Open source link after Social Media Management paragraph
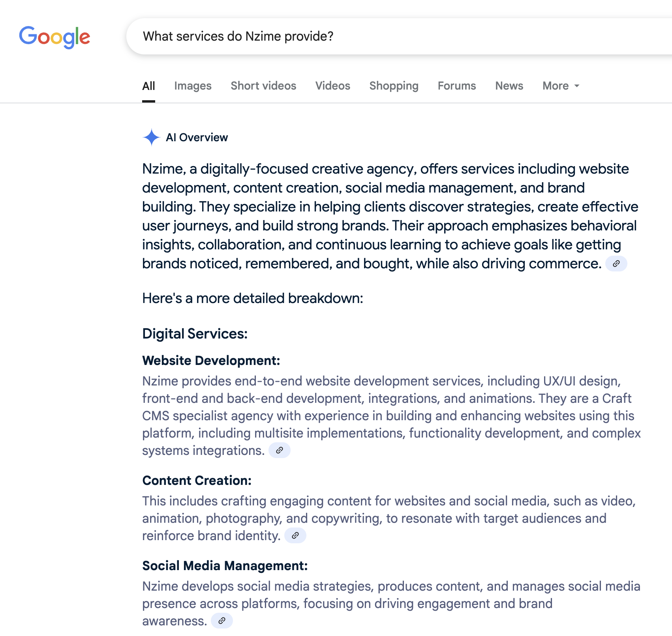 (x=221, y=621)
